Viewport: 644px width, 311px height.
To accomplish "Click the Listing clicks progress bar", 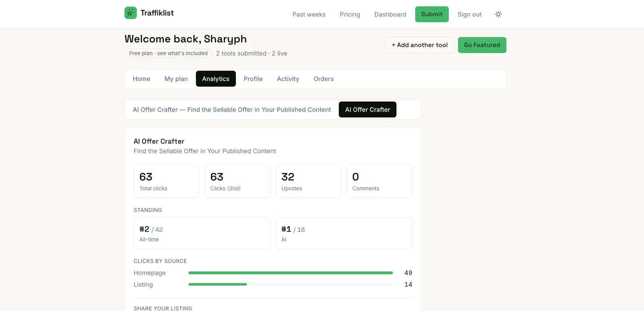I will [x=291, y=284].
